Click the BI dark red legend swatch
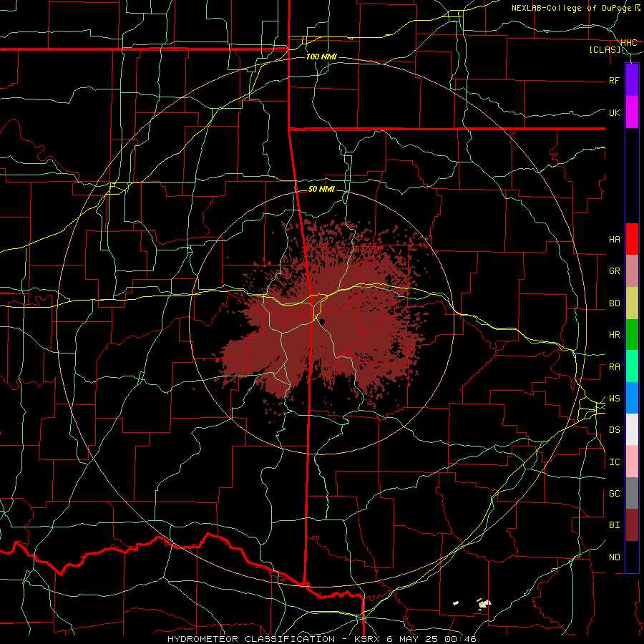The image size is (644, 644). [632, 525]
